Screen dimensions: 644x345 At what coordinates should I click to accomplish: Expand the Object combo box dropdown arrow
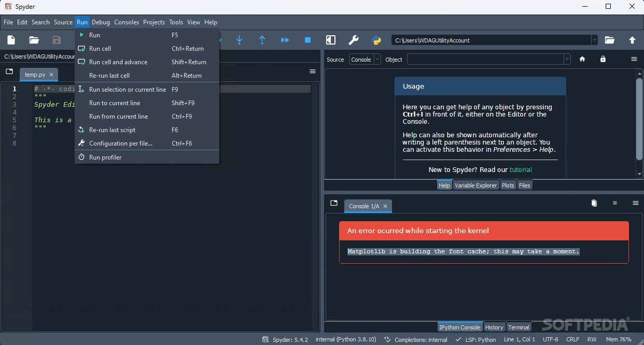coord(567,60)
